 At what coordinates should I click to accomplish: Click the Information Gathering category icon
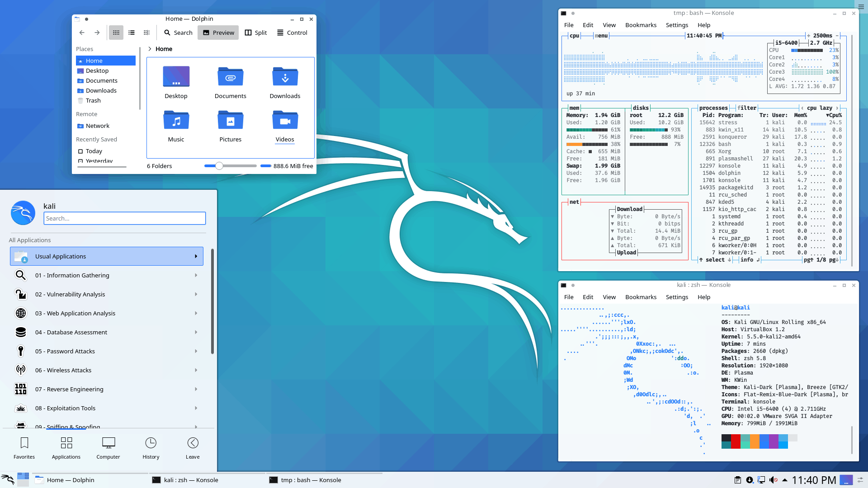(x=21, y=275)
